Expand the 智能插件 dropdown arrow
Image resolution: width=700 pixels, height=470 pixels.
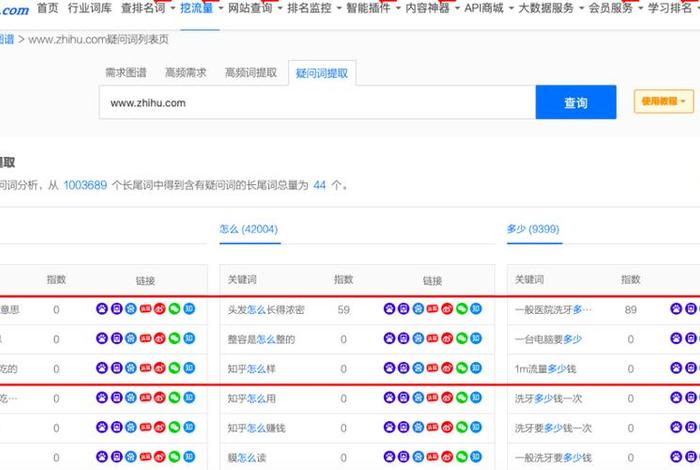click(x=398, y=8)
